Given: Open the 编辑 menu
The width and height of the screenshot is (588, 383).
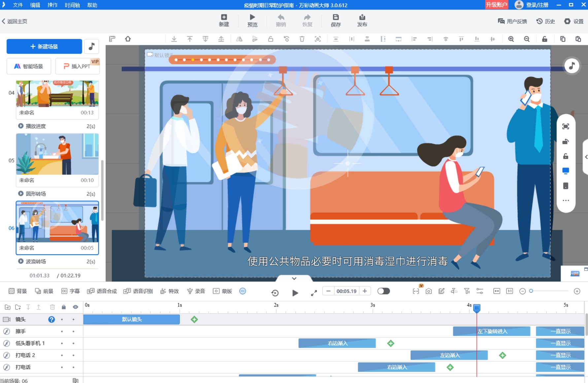Looking at the screenshot, I should pos(35,5).
